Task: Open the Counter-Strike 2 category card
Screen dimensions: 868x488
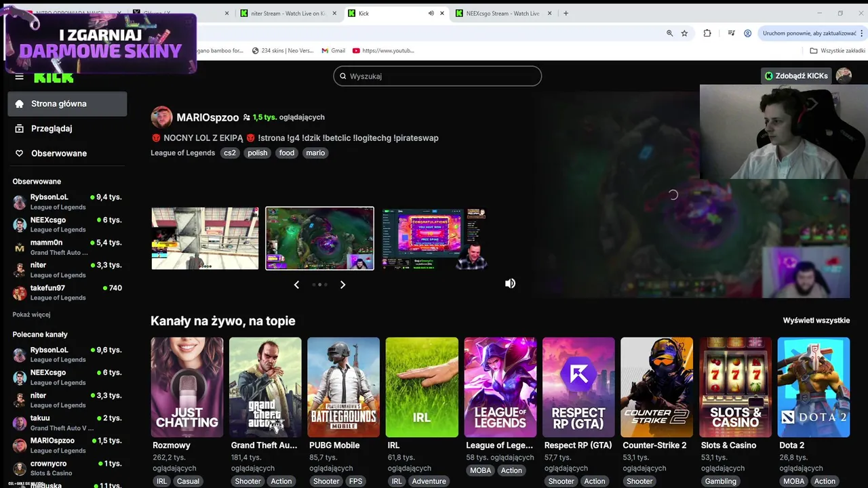Action: 657,387
